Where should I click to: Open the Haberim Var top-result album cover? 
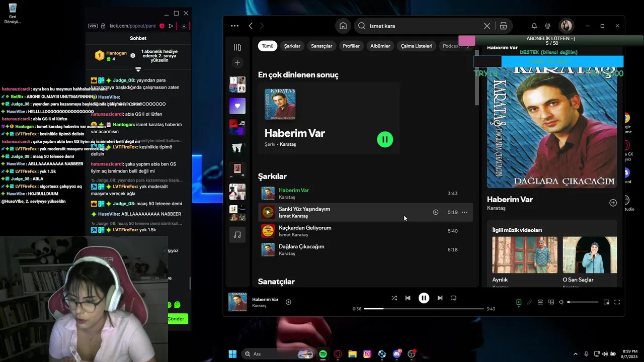pyautogui.click(x=280, y=105)
